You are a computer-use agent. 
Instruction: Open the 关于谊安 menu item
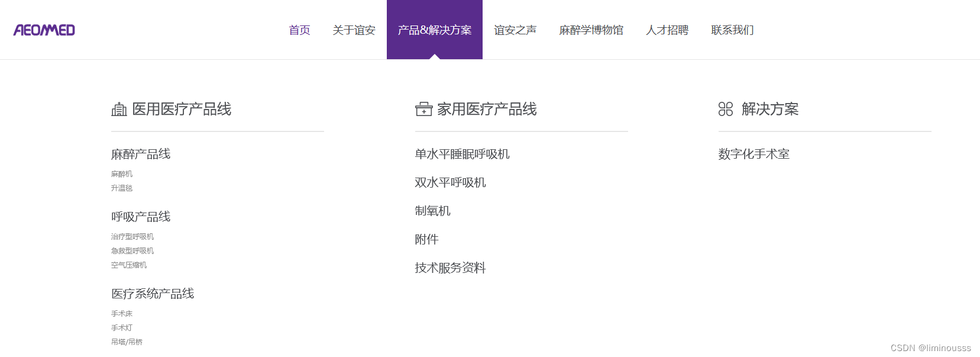(354, 30)
